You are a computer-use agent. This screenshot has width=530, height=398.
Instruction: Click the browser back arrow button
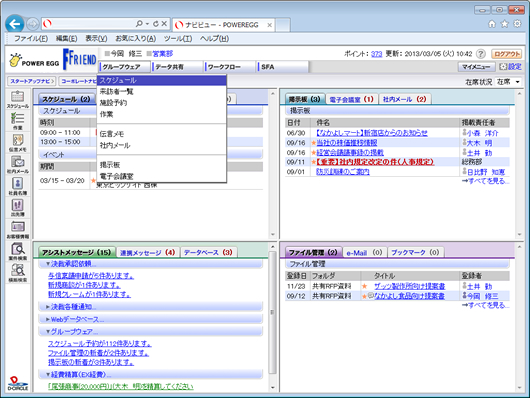tap(15, 24)
